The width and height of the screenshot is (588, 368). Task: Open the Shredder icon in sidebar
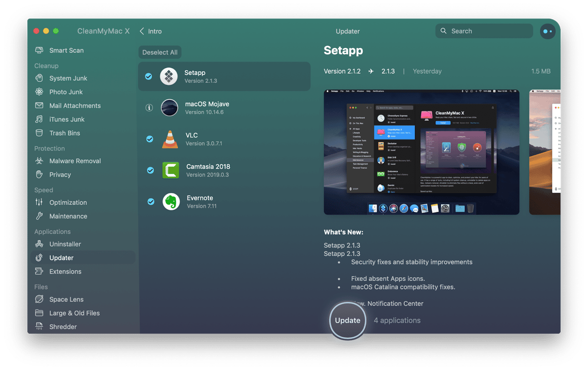click(40, 327)
